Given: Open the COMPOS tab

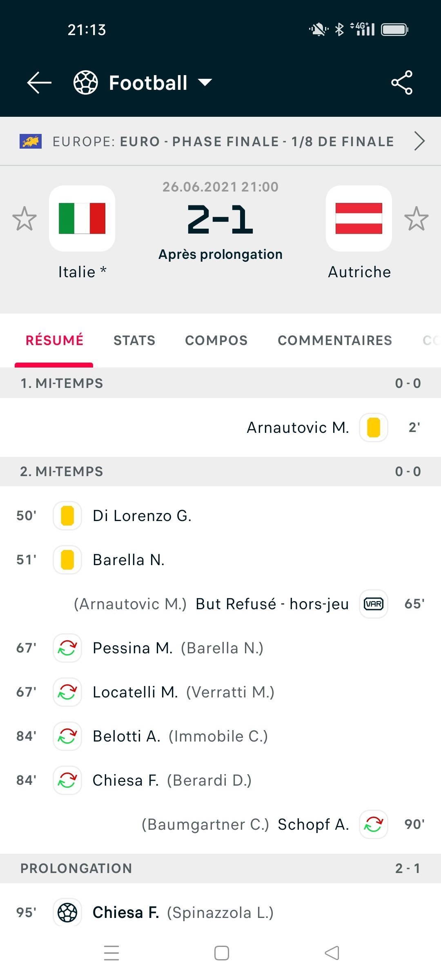Looking at the screenshot, I should point(216,340).
